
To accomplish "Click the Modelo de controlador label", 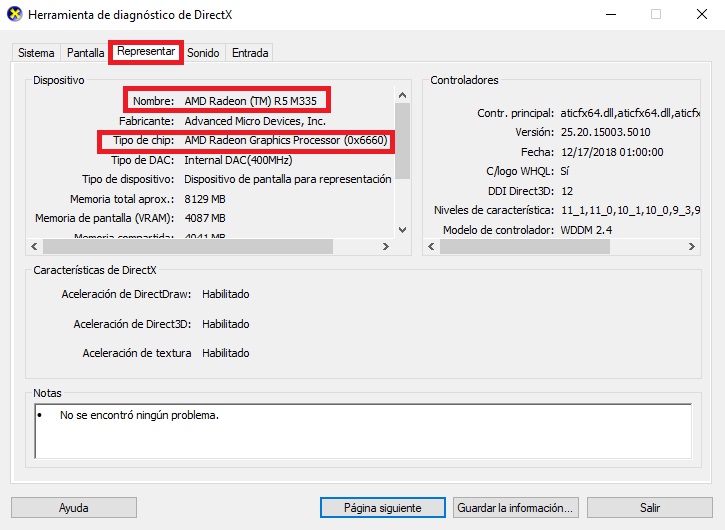I will [498, 230].
